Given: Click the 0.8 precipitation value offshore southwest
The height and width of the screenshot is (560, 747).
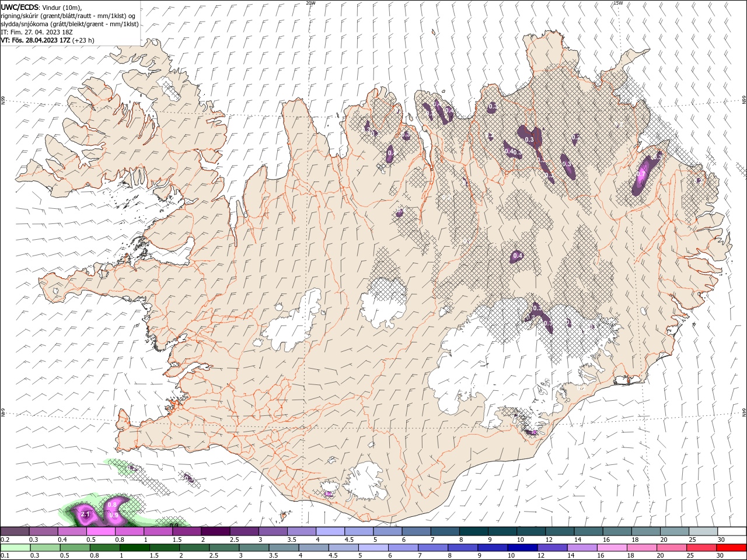Looking at the screenshot, I should click(113, 504).
